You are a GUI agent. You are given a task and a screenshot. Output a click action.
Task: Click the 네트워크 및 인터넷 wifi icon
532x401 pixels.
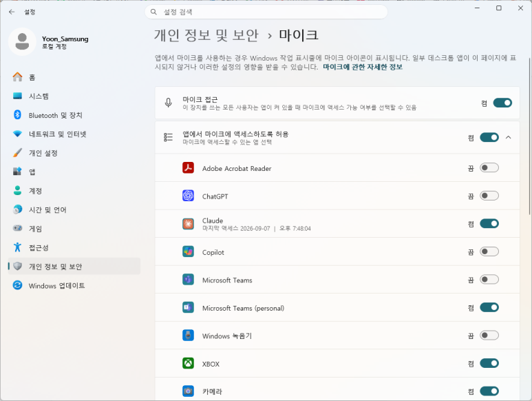point(18,134)
